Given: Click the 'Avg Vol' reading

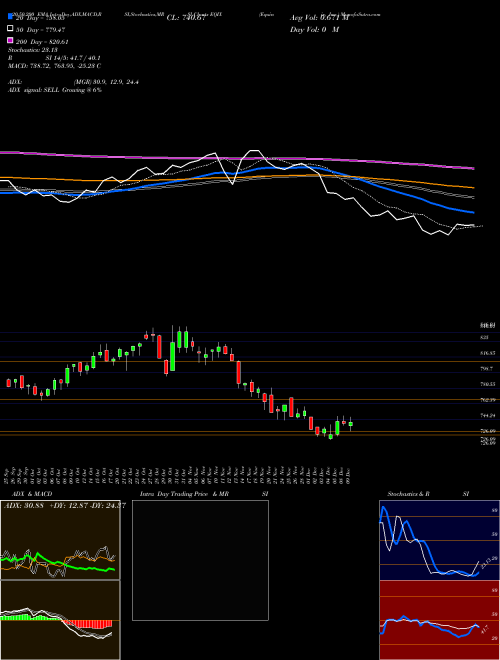Looking at the screenshot, I should tap(320, 18).
